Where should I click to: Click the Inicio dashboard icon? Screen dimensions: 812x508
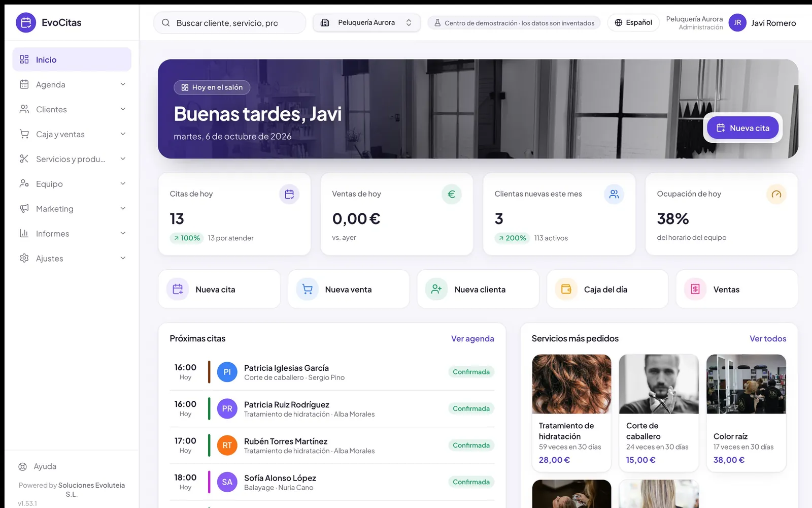click(24, 59)
